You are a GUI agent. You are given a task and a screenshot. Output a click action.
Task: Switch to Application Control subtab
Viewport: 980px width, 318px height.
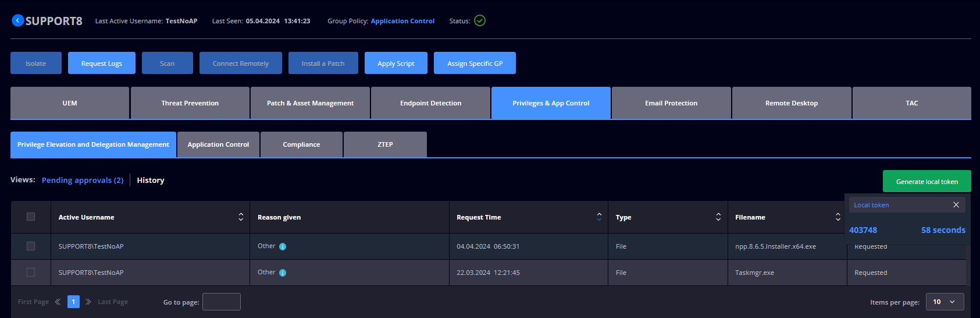(218, 144)
